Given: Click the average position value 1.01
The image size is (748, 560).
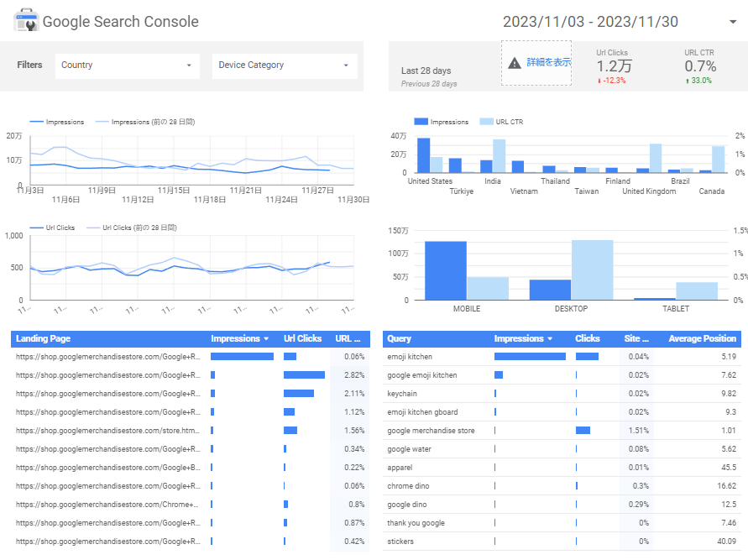Looking at the screenshot, I should [729, 430].
